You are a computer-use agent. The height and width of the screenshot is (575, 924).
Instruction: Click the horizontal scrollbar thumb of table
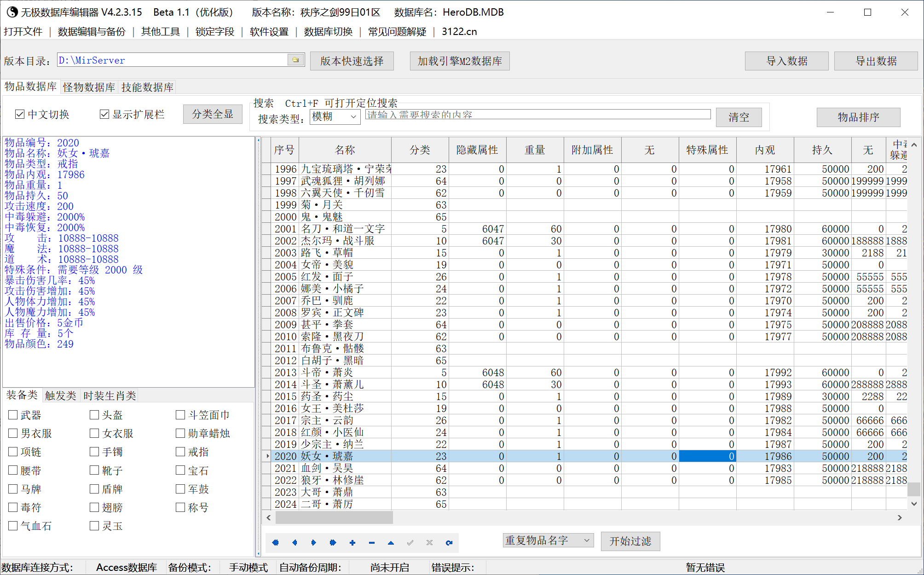coord(334,517)
